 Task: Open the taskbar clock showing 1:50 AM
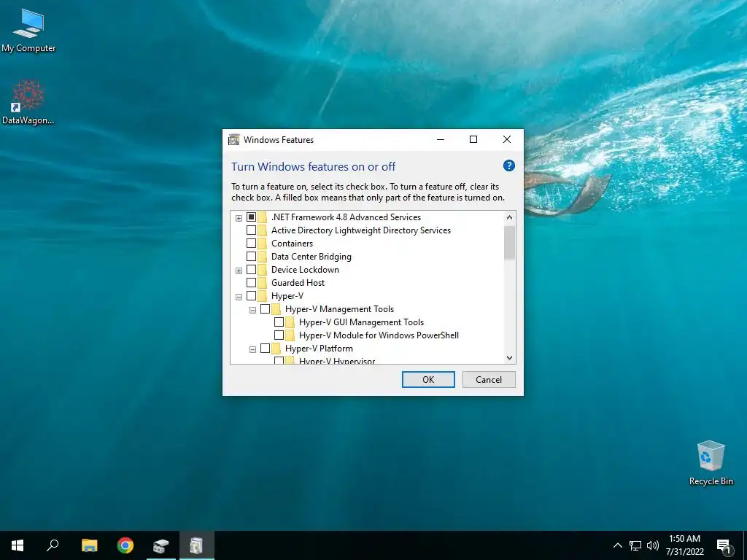pos(684,545)
